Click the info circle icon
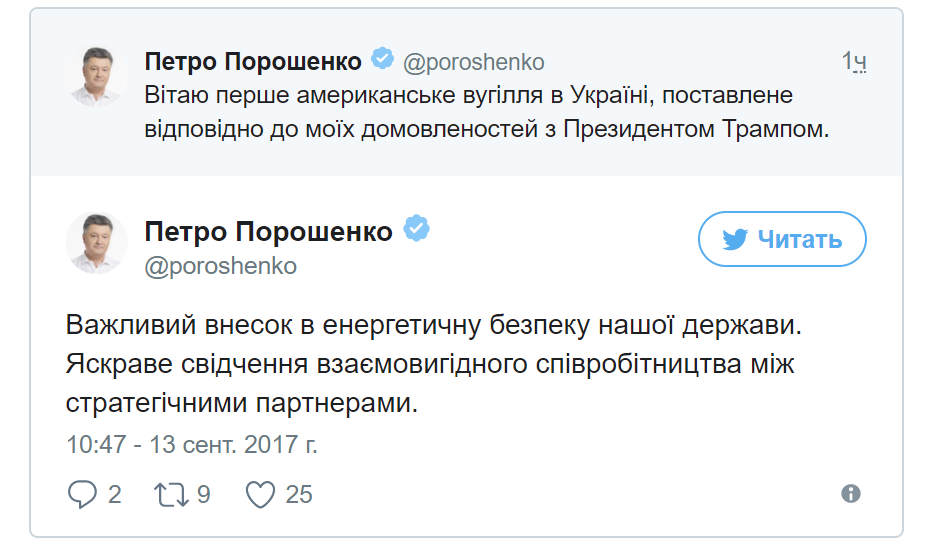Viewport: 936px width, 547px height. click(x=851, y=493)
